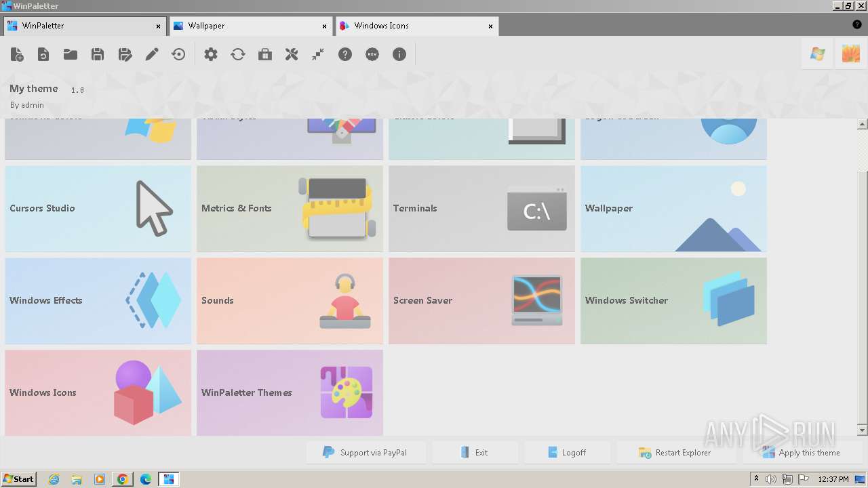This screenshot has height=488, width=868.
Task: Open settings via the gear icon
Action: click(x=211, y=54)
